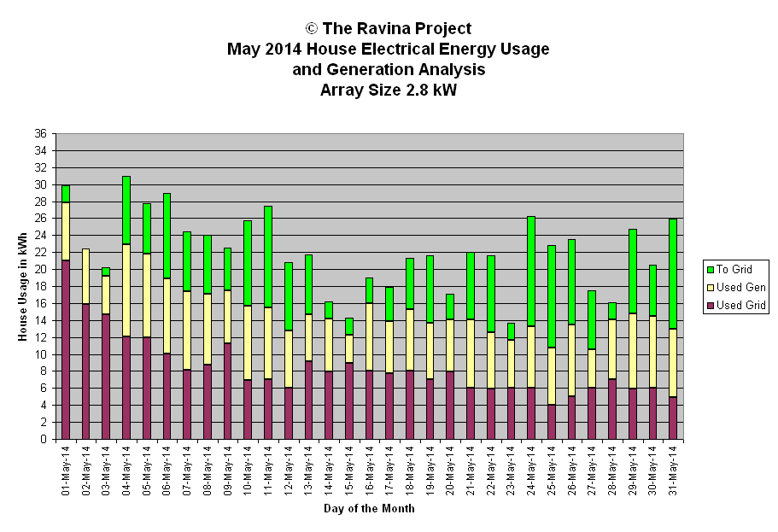Select the "House Usage in kWh" axis title
The width and height of the screenshot is (778, 532).
[22, 287]
